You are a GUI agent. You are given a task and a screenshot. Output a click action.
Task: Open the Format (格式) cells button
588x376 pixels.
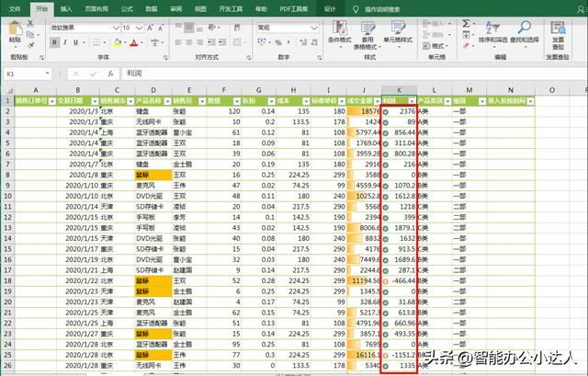pyautogui.click(x=435, y=46)
